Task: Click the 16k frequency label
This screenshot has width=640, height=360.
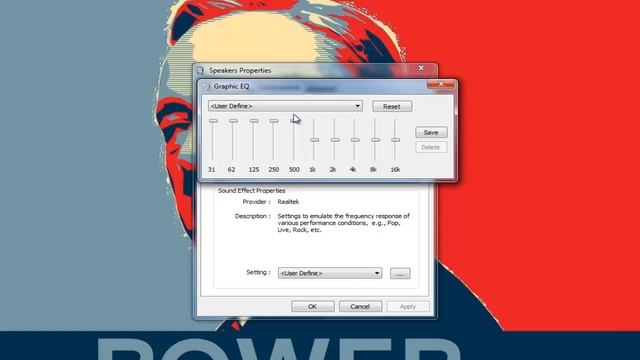Action: (395, 169)
